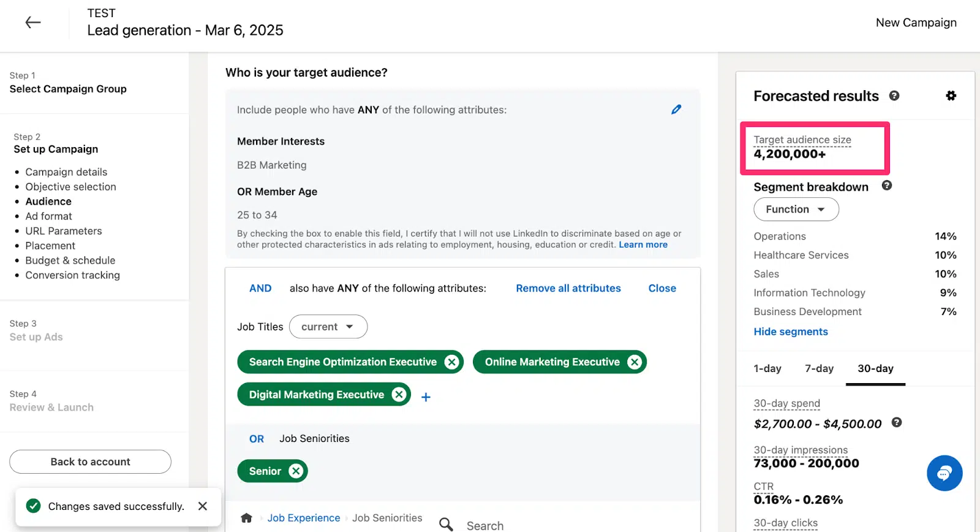Viewport: 980px width, 532px height.
Task: Go to Step 4 Review & Launch
Action: [x=51, y=401]
